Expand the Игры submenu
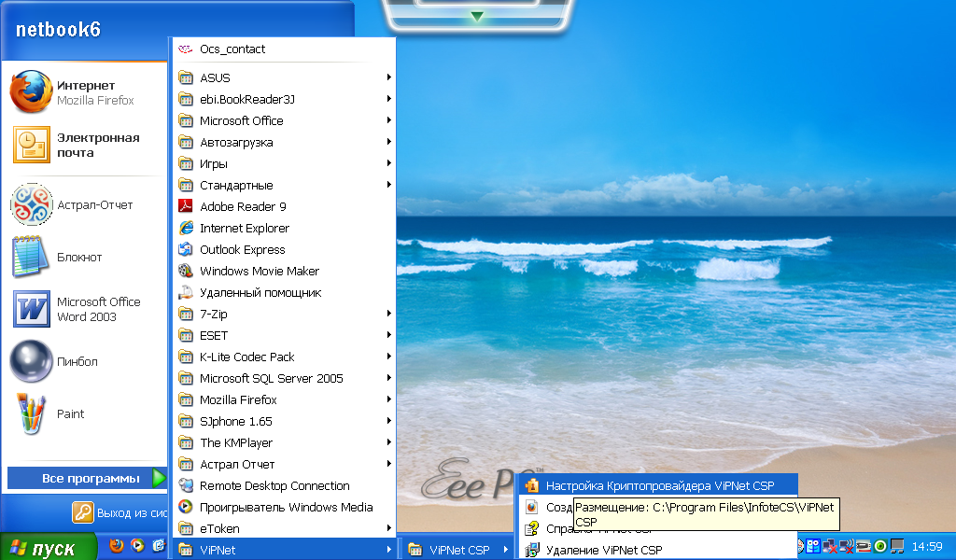 pos(284,164)
